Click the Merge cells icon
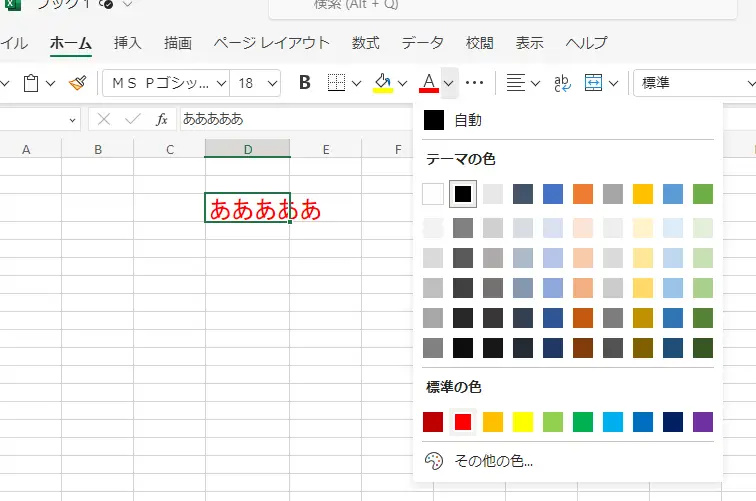756x501 pixels. [593, 83]
